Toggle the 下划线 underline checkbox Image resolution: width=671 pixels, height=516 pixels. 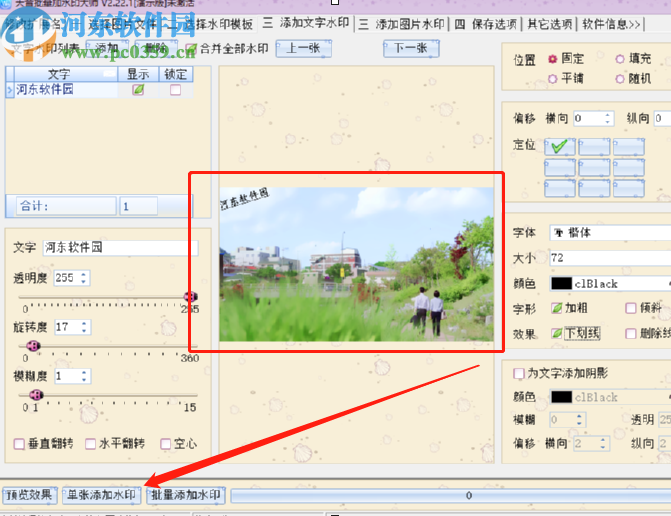tap(557, 333)
